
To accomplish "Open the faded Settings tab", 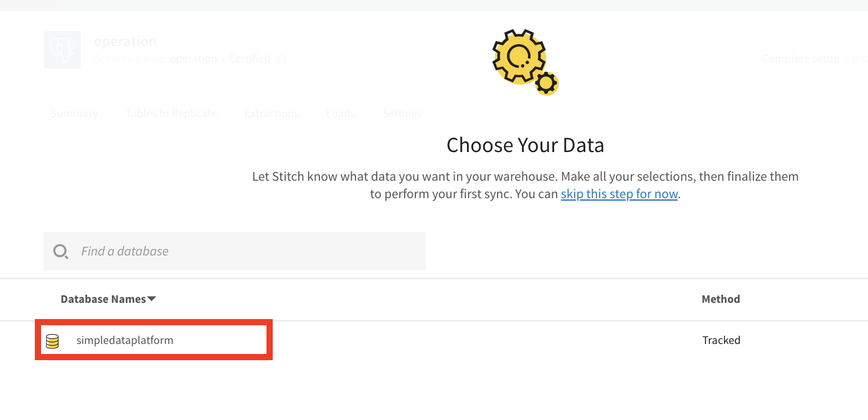I will (x=402, y=113).
